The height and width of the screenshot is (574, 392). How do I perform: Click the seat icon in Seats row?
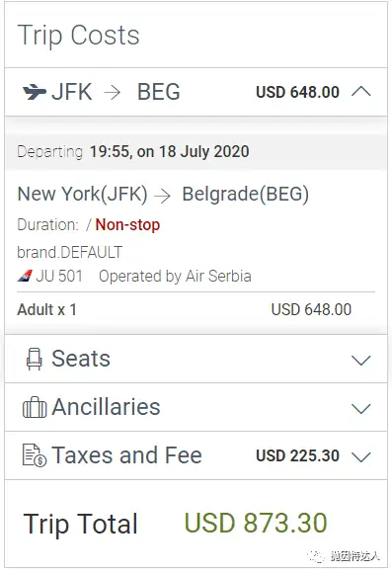[x=35, y=359]
